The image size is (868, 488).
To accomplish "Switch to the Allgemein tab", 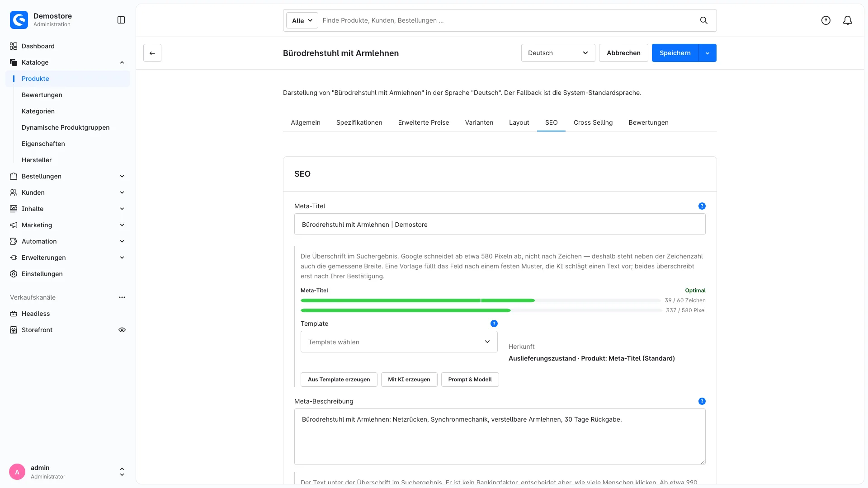I will [x=306, y=122].
